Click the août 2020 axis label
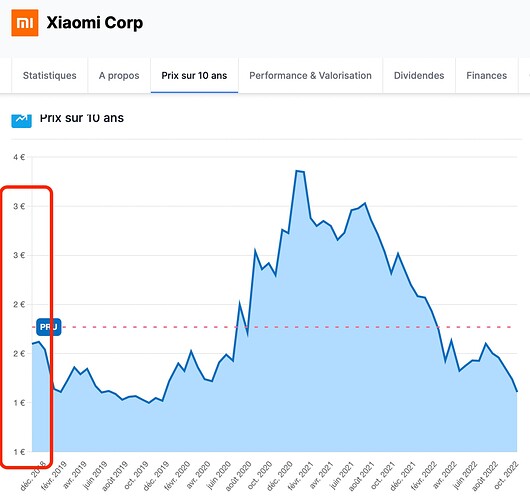The width and height of the screenshot is (530, 500). (x=239, y=476)
